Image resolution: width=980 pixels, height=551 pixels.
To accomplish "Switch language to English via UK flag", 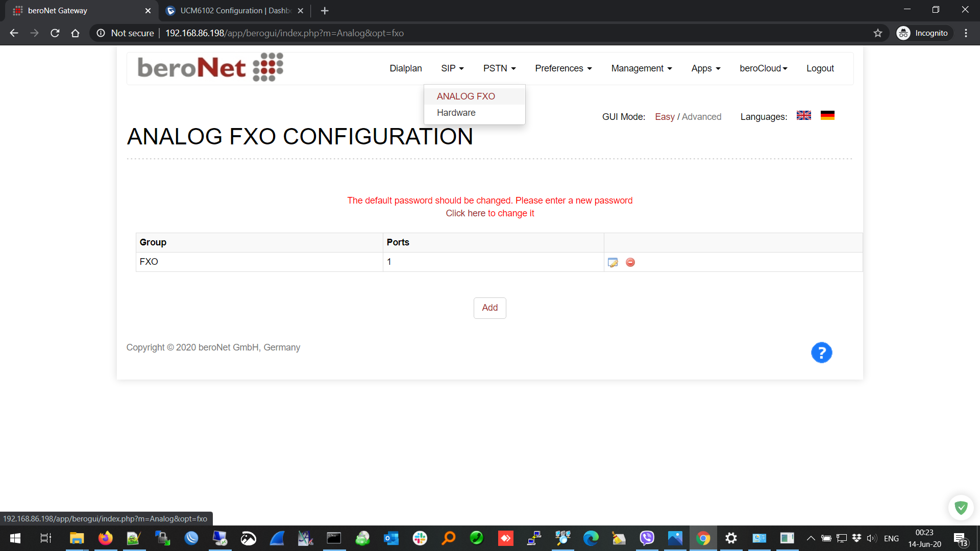I will click(804, 116).
